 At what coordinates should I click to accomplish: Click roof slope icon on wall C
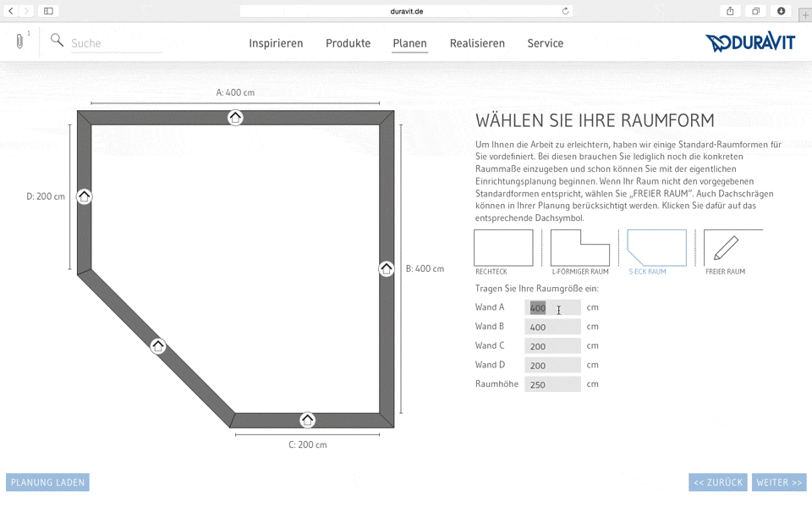tap(307, 420)
